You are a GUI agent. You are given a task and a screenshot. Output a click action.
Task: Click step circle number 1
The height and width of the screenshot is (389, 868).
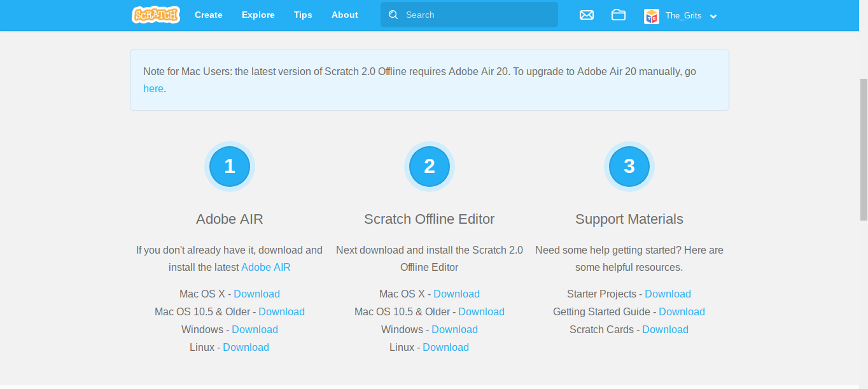coord(230,166)
